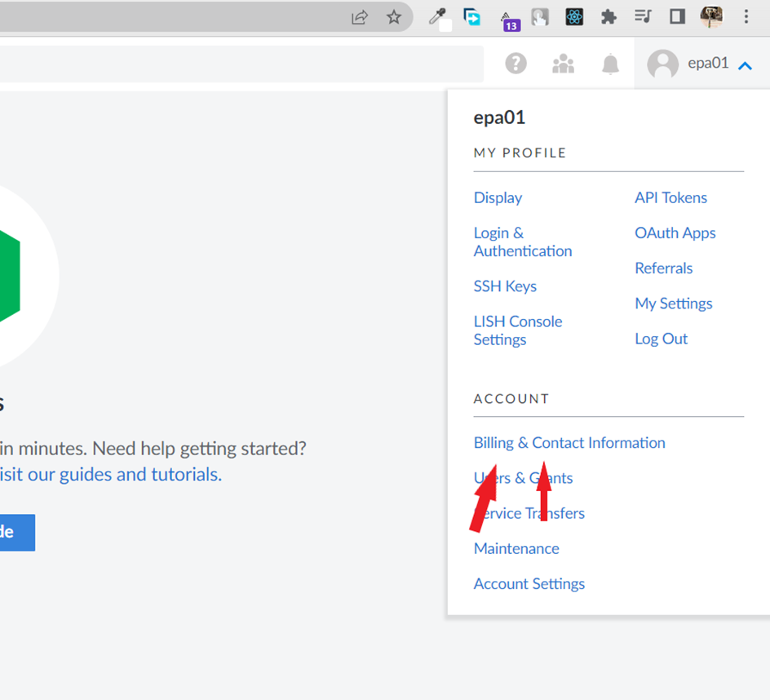Image resolution: width=770 pixels, height=700 pixels.
Task: Open the React Developer Tools extension
Action: coord(574,17)
